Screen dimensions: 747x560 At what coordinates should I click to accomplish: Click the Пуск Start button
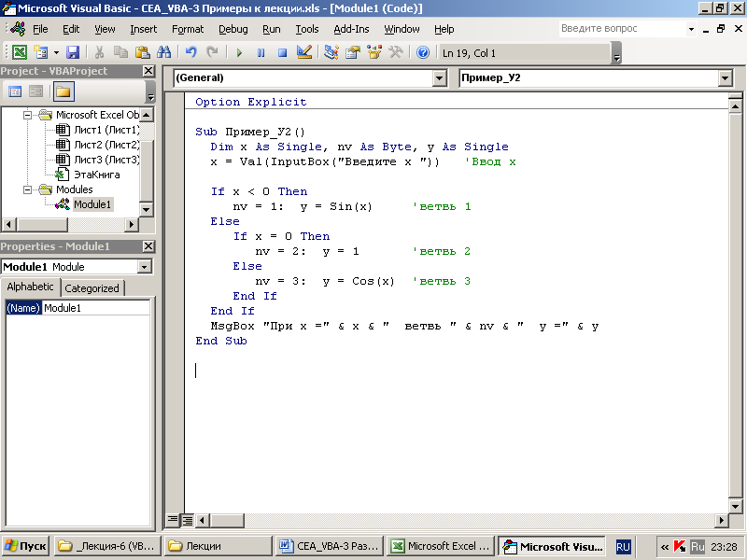pos(27,546)
